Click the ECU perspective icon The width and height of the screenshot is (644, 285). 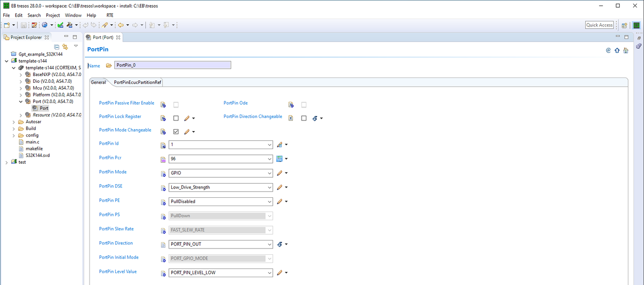click(636, 25)
